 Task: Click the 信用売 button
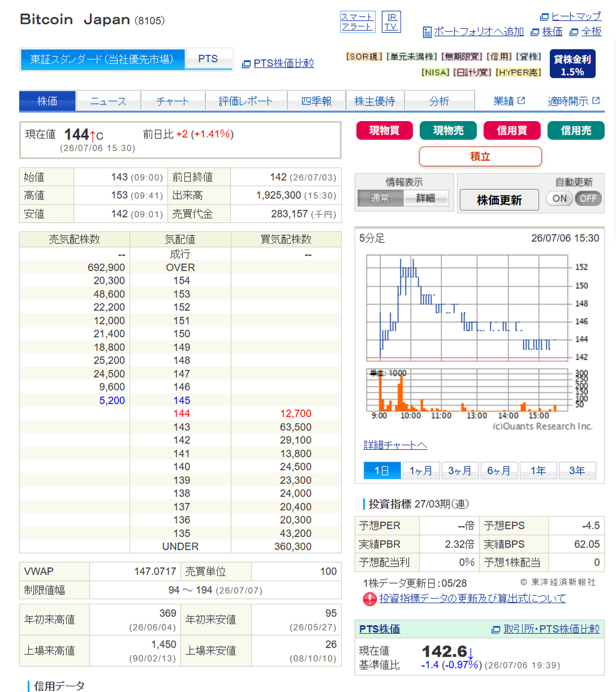pyautogui.click(x=576, y=130)
